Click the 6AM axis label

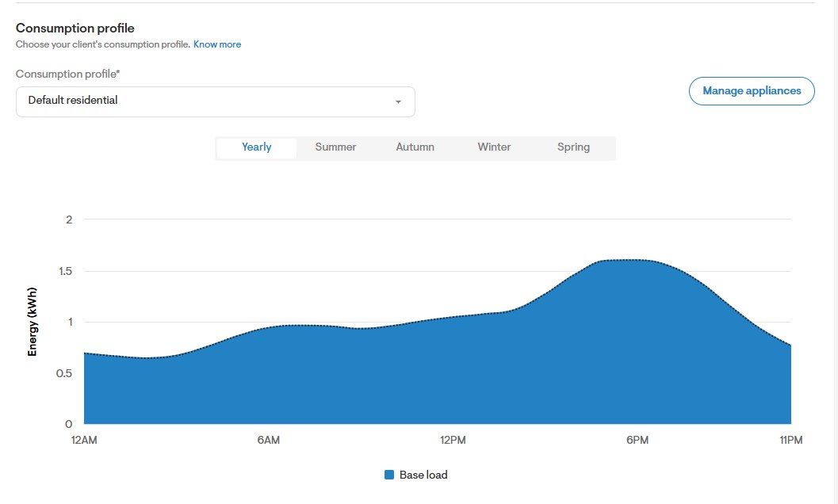point(268,440)
